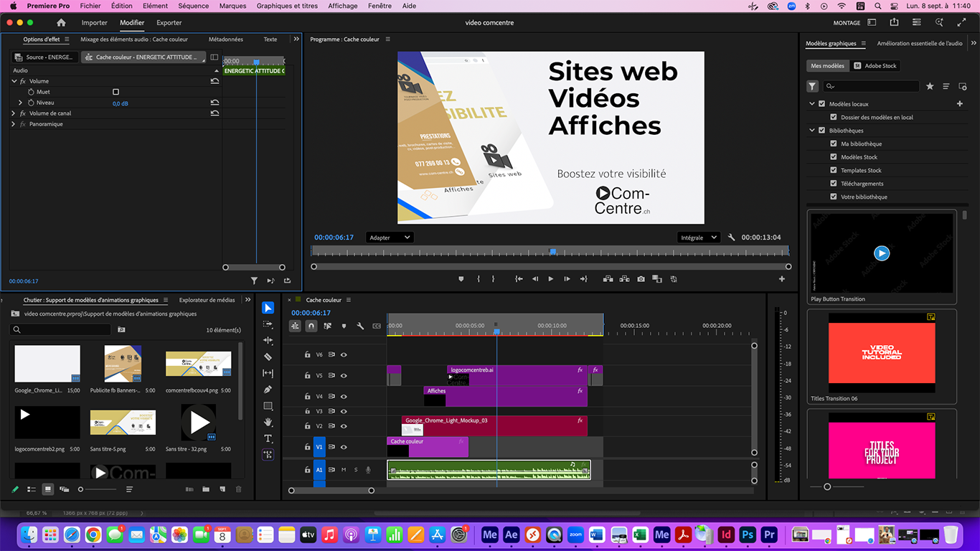Image resolution: width=980 pixels, height=551 pixels.
Task: Toggle the Modèles locaux checkbox
Action: coord(822,104)
